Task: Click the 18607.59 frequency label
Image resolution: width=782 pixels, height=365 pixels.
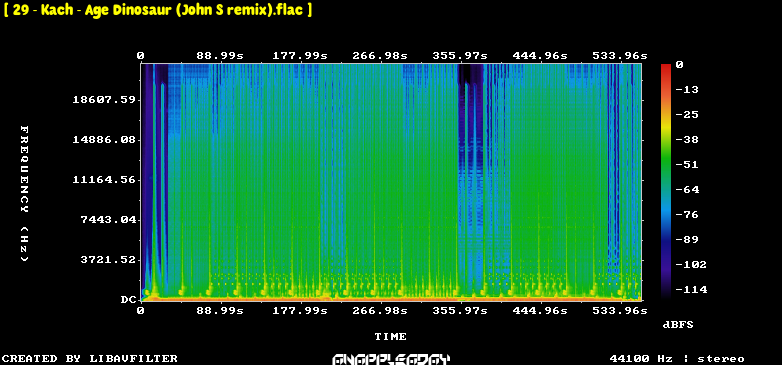Action: tap(104, 100)
